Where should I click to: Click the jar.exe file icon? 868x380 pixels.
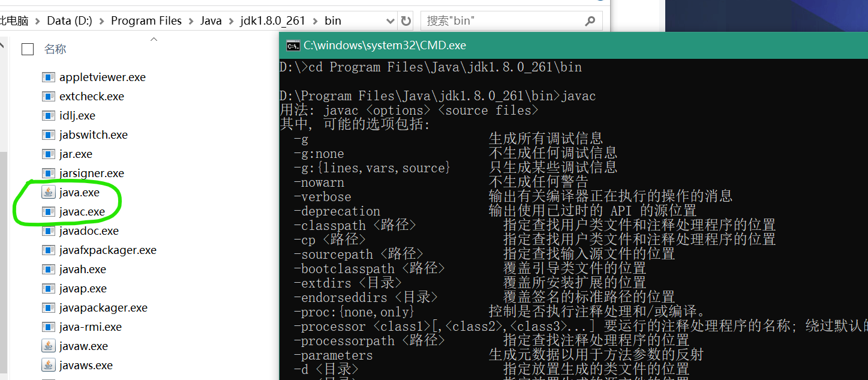[49, 154]
